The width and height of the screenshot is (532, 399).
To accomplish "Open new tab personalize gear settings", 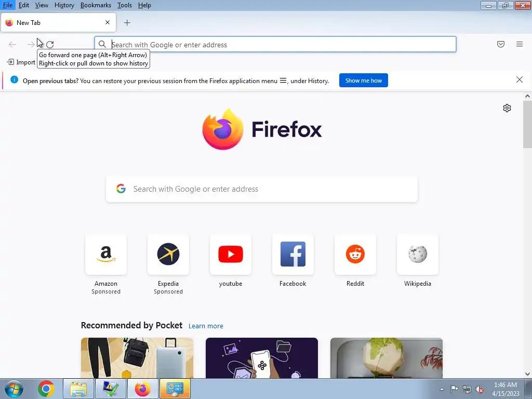I will pyautogui.click(x=507, y=108).
